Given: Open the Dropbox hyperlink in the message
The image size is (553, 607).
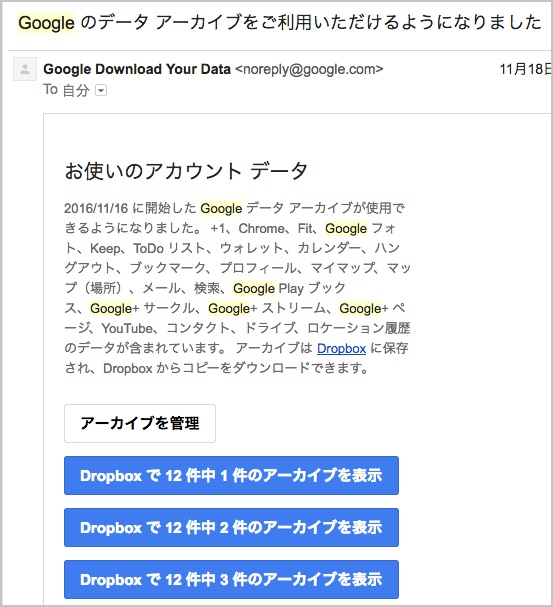Looking at the screenshot, I should pos(341,348).
